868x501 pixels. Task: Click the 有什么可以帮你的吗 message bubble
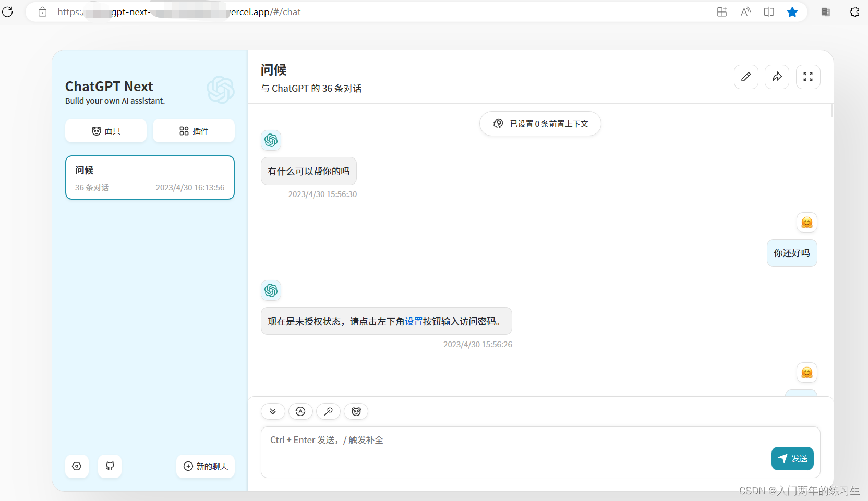[x=309, y=171]
